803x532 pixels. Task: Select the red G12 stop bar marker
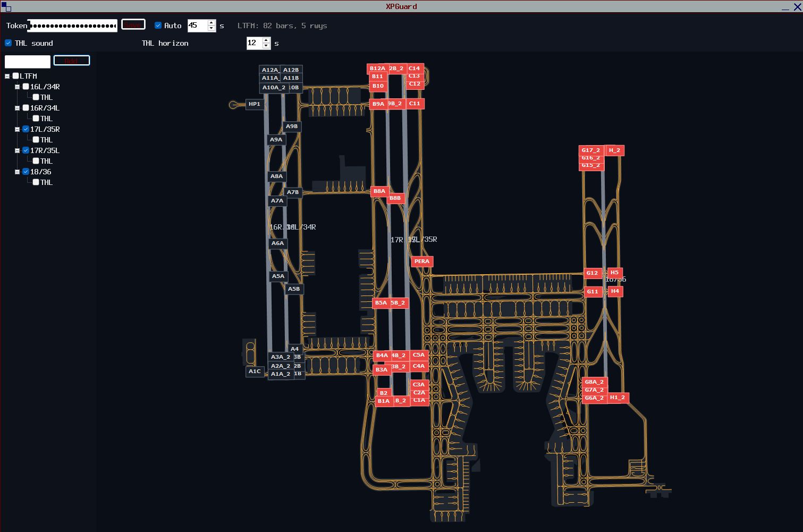pos(593,273)
